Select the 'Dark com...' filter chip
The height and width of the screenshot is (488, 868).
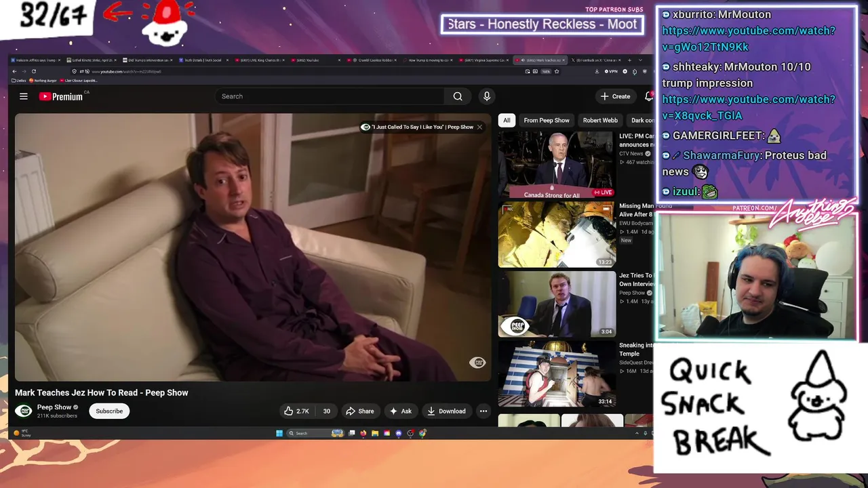(x=641, y=120)
